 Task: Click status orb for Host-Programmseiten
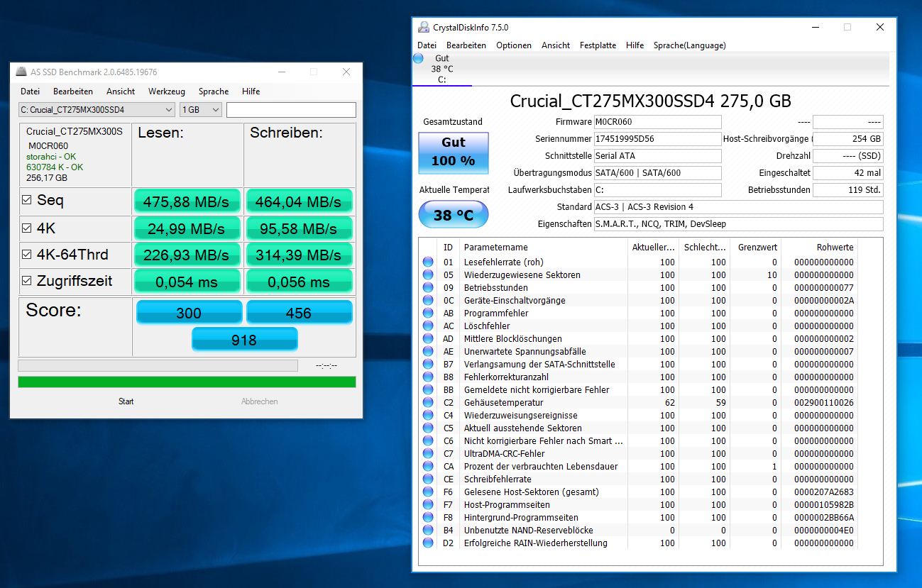428,504
